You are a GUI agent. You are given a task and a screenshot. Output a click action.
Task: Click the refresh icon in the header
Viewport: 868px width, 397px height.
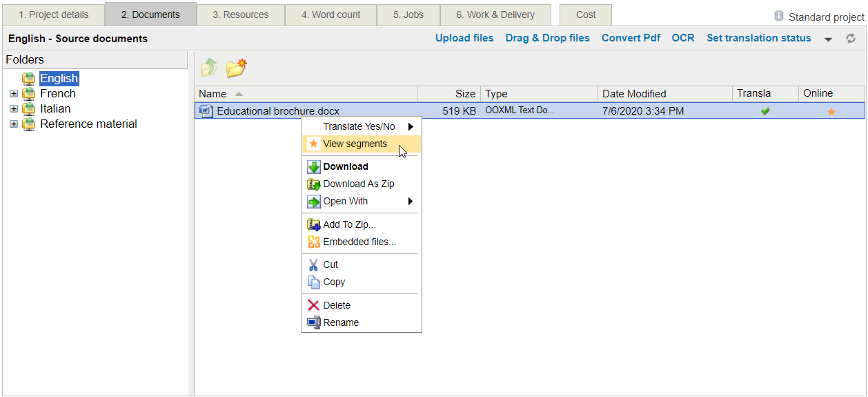coord(851,39)
